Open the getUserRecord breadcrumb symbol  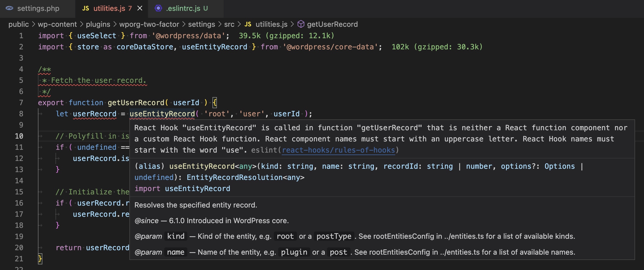(x=332, y=24)
